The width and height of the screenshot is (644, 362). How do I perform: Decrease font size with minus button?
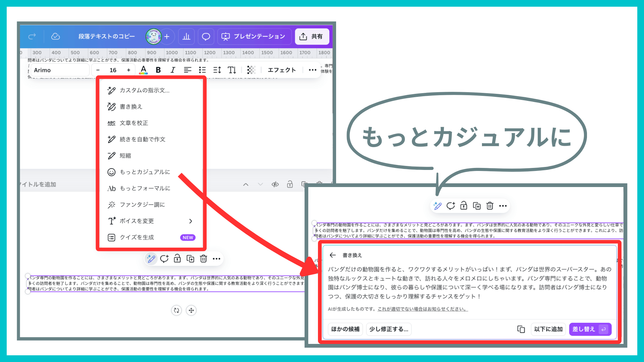pos(98,70)
